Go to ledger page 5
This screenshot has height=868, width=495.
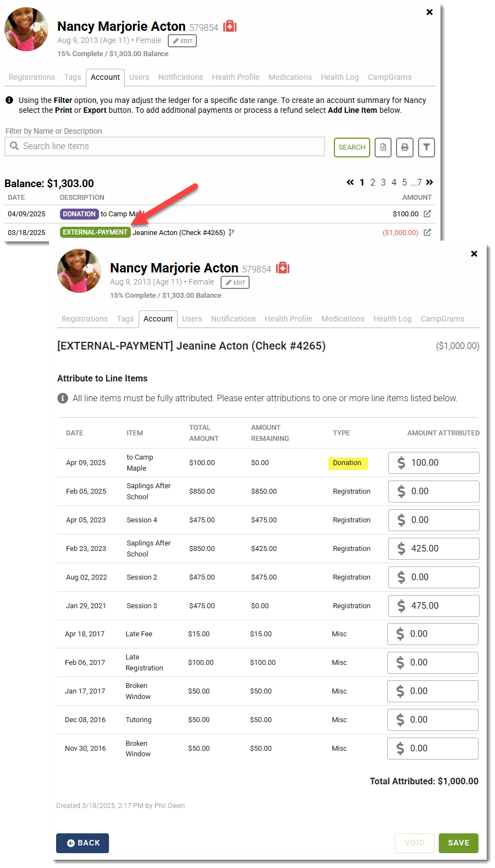click(x=405, y=182)
